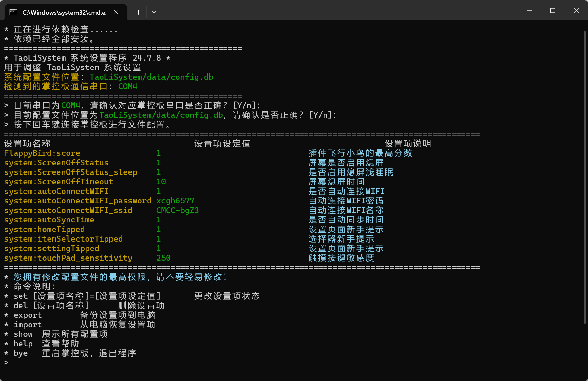Click the touchpad sensitivity value 250
588x381 pixels.
(163, 258)
